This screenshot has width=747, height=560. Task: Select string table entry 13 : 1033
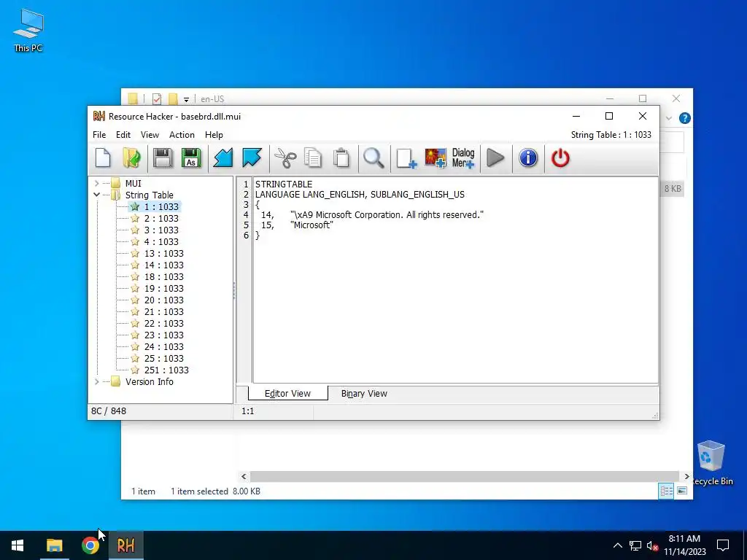[x=163, y=253]
